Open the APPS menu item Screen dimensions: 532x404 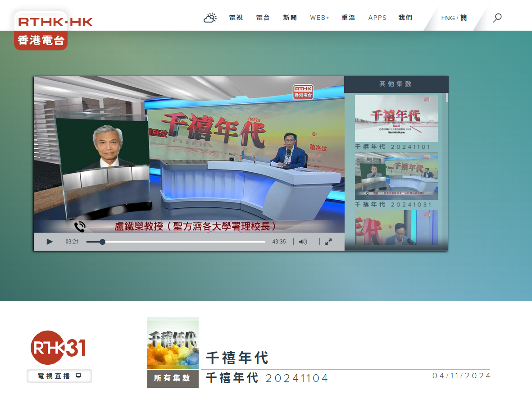pyautogui.click(x=377, y=18)
